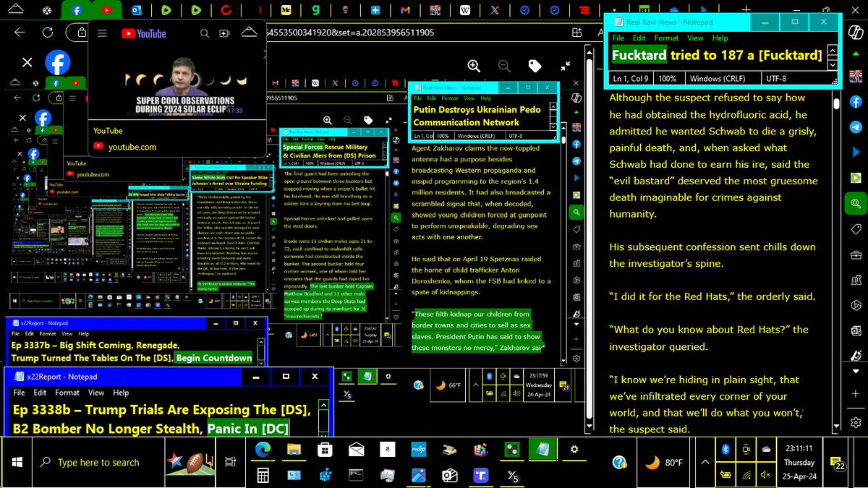Image resolution: width=868 pixels, height=488 pixels.
Task: Open the Wikipedia browser tab
Action: 465,11
